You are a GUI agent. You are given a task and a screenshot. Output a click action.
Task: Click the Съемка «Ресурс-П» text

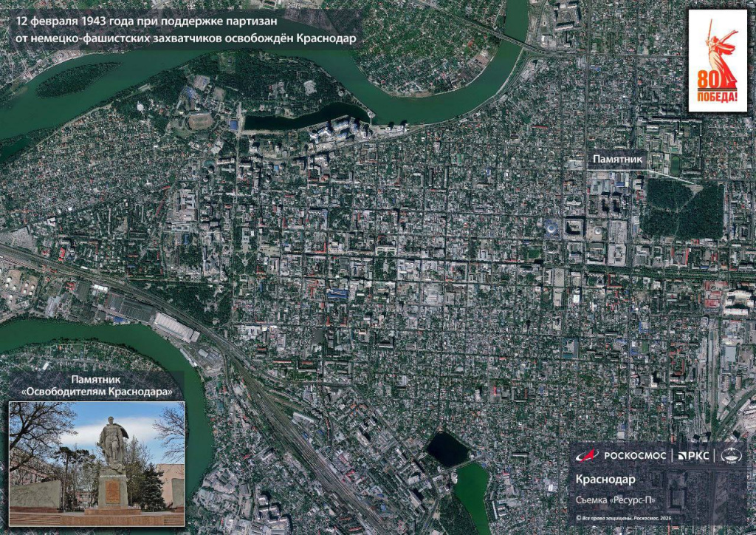point(615,500)
